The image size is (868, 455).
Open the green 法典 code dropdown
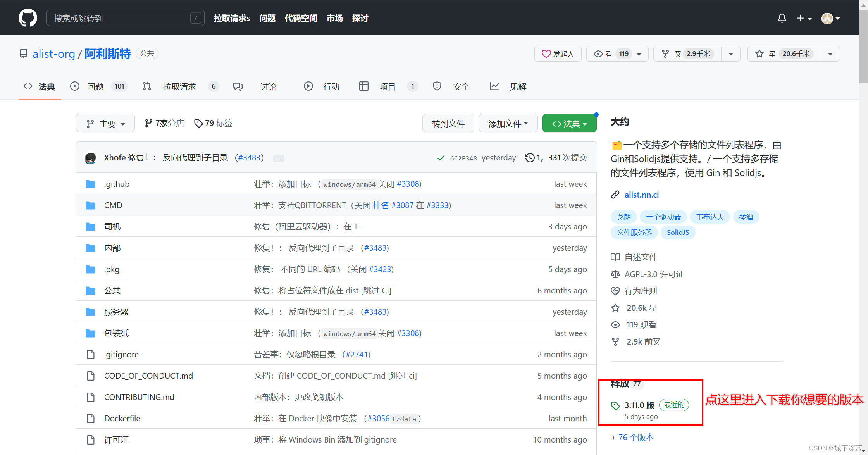click(570, 123)
